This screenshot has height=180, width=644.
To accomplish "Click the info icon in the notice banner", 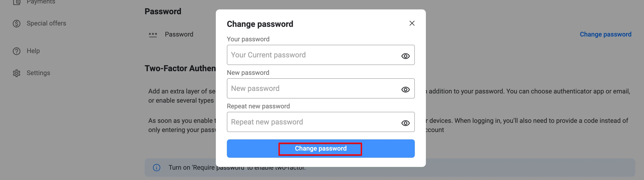I will click(156, 168).
